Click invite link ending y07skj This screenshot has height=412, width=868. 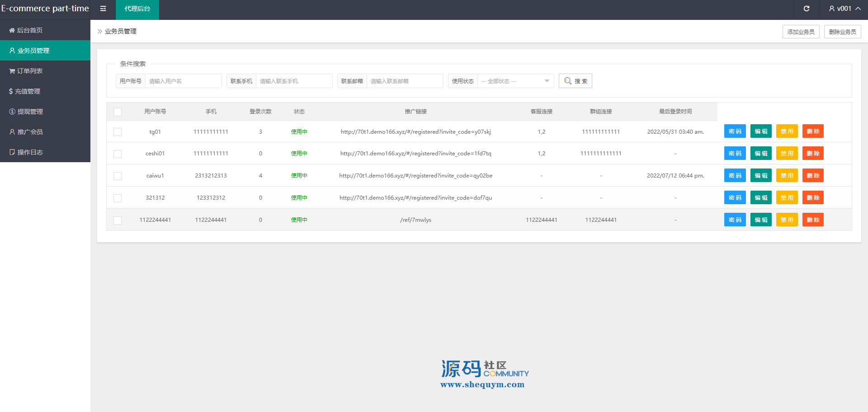click(x=415, y=132)
